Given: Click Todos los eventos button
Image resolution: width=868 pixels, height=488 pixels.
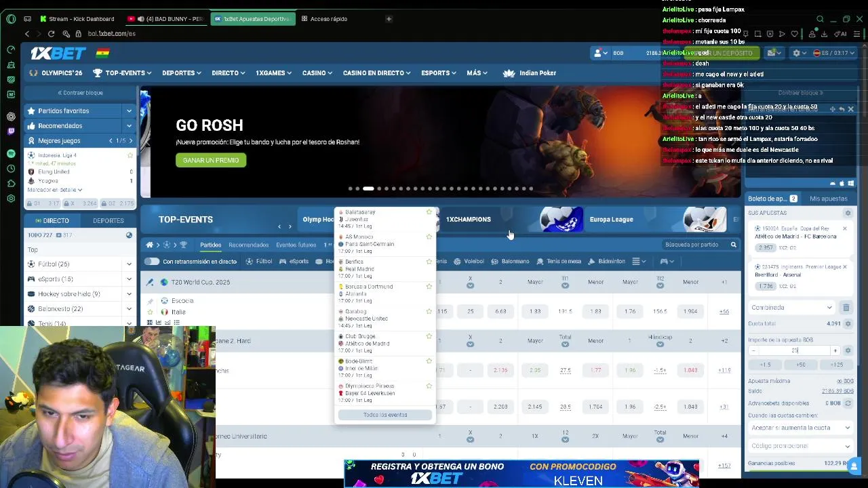Looking at the screenshot, I should coord(385,415).
